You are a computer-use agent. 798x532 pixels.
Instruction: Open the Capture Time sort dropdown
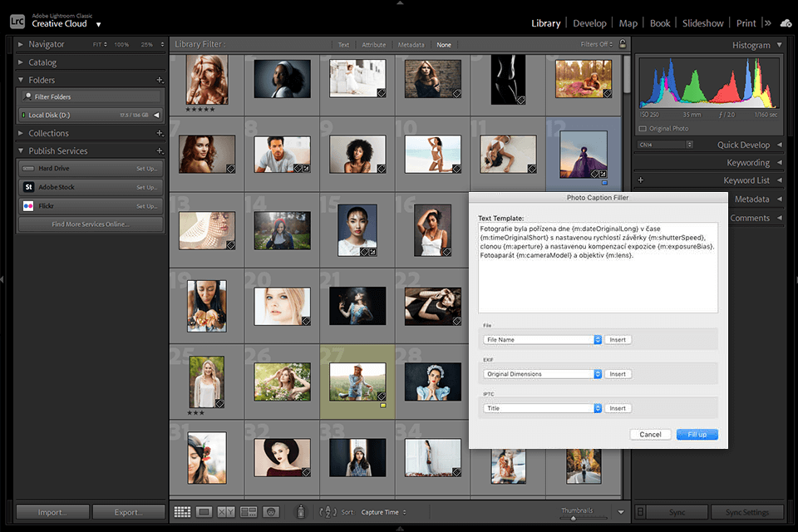pos(384,512)
